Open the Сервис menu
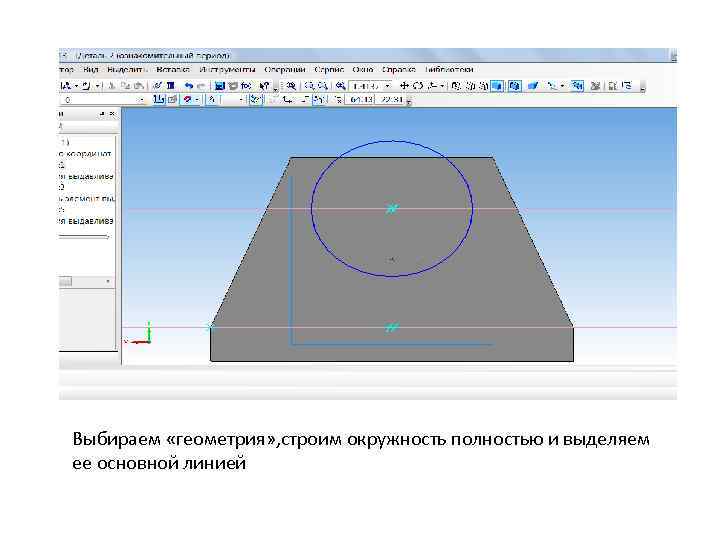Viewport: 720px width, 540px height. pos(329,70)
